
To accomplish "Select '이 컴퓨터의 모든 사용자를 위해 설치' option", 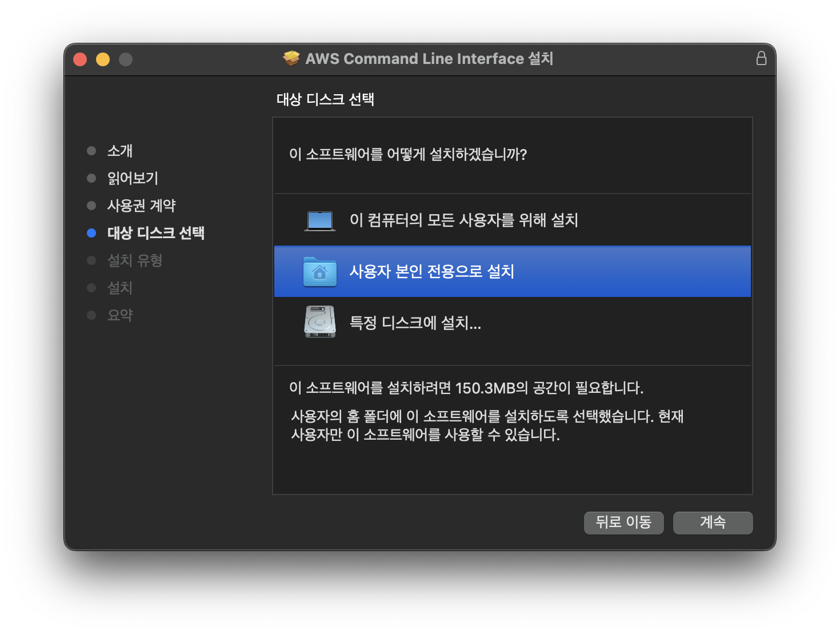I will [513, 220].
